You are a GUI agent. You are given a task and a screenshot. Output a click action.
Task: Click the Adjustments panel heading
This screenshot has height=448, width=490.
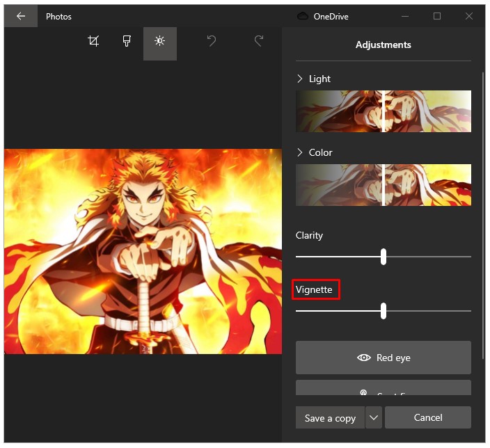(383, 45)
